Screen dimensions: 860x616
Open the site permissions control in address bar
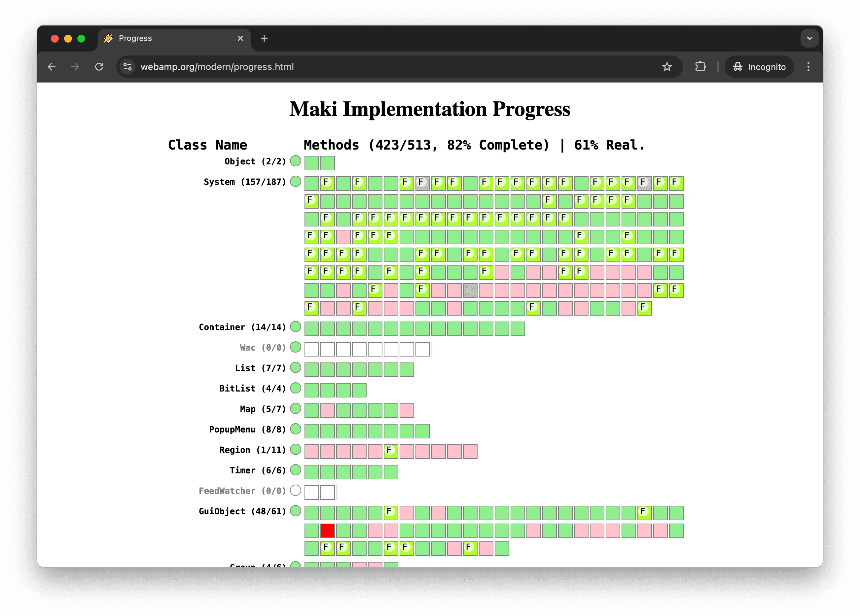click(127, 67)
